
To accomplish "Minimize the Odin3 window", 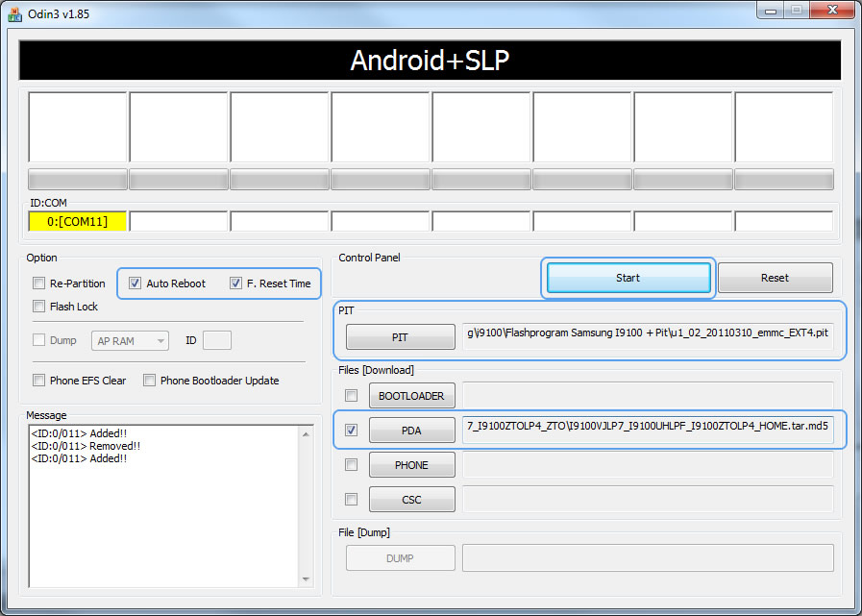I will [x=771, y=10].
